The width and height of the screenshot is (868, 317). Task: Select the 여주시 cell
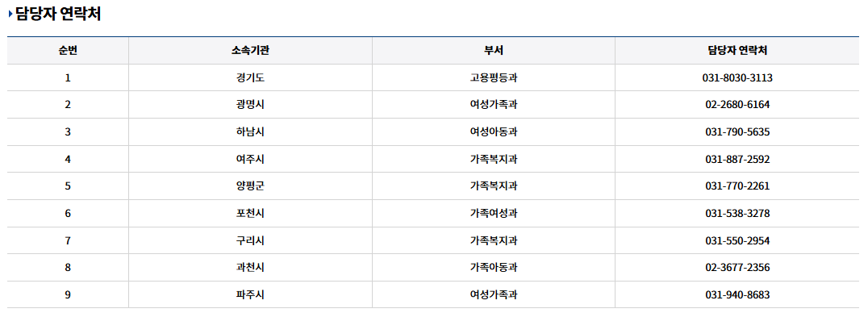click(x=250, y=160)
